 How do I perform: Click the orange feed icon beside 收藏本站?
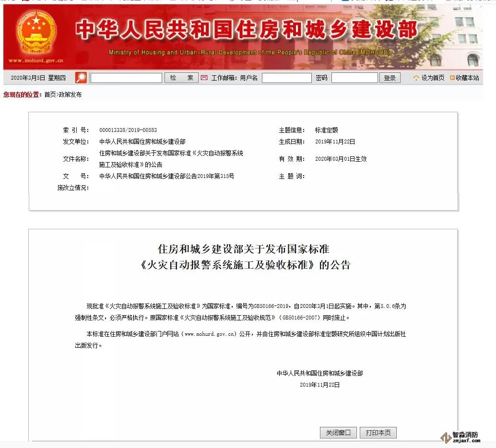tap(452, 78)
